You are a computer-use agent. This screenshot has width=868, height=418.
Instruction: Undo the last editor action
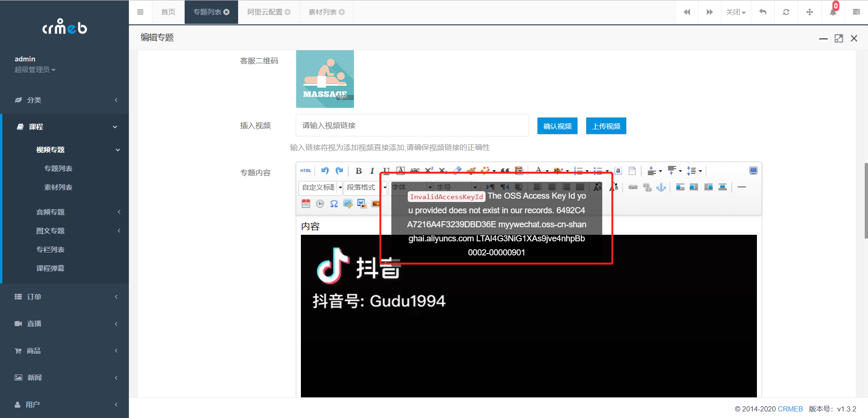325,171
